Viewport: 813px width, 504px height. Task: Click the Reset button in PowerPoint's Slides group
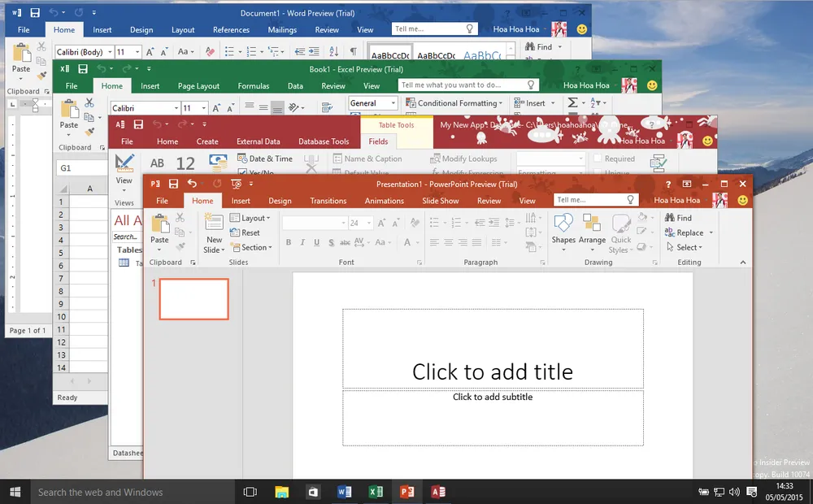(246, 232)
